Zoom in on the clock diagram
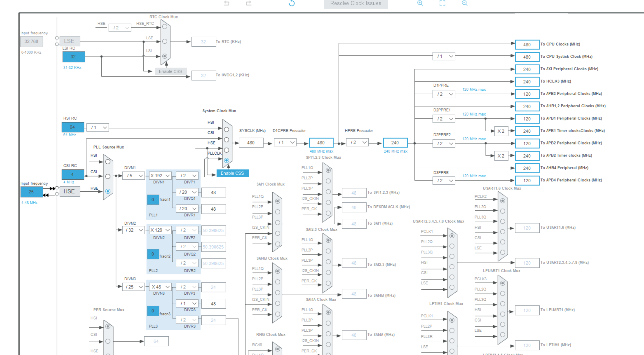The image size is (644, 355). (x=420, y=3)
